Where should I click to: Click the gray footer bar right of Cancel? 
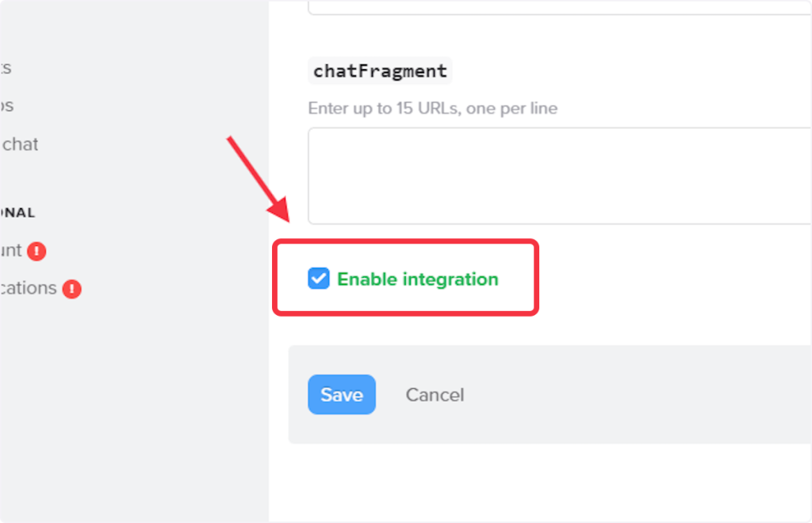coord(634,395)
